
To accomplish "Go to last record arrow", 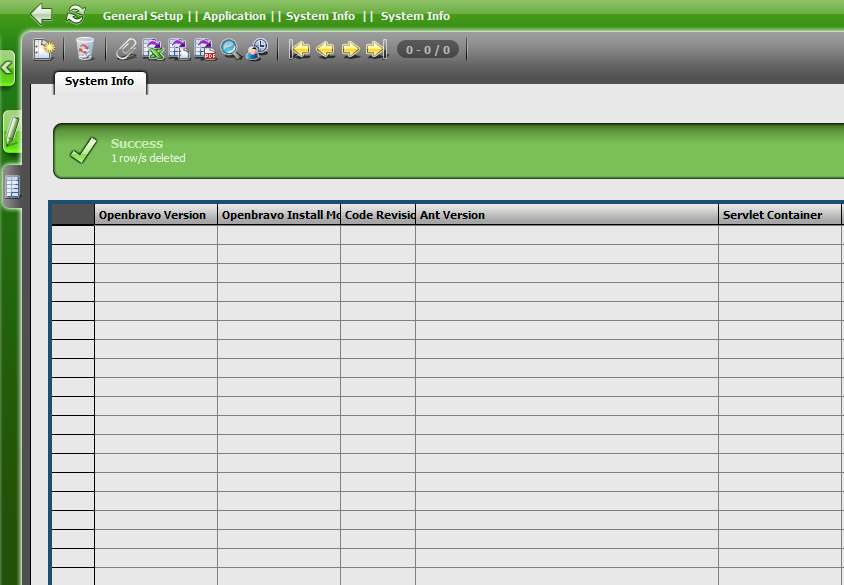I will coord(376,50).
